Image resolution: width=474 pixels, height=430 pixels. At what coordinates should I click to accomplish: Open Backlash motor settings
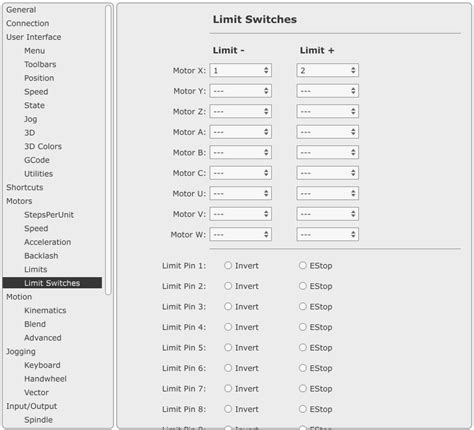coord(41,256)
